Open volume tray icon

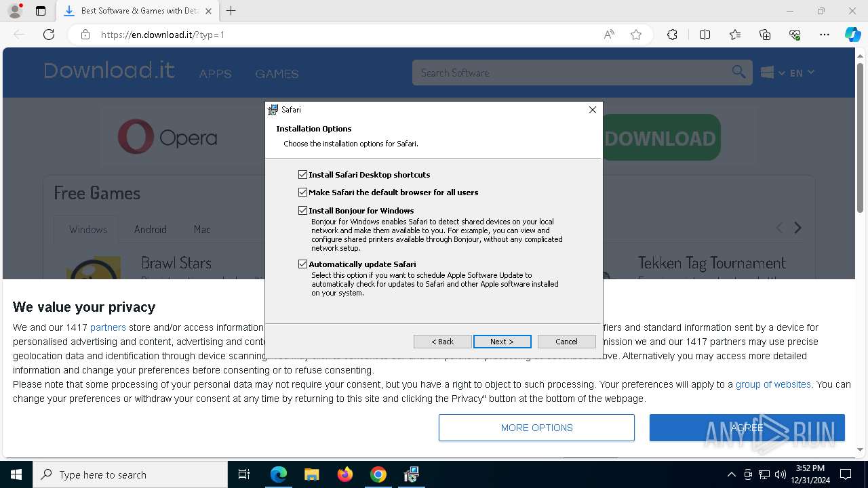(781, 474)
